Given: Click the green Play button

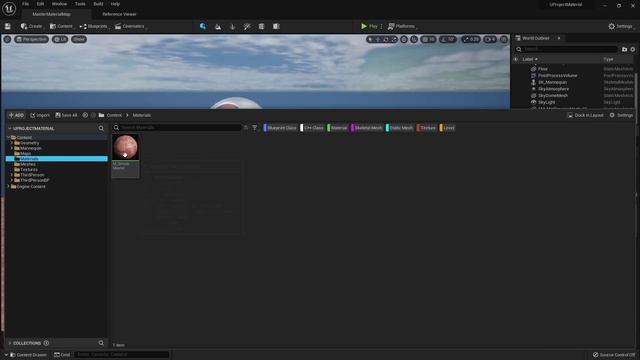Looking at the screenshot, I should 369,26.
